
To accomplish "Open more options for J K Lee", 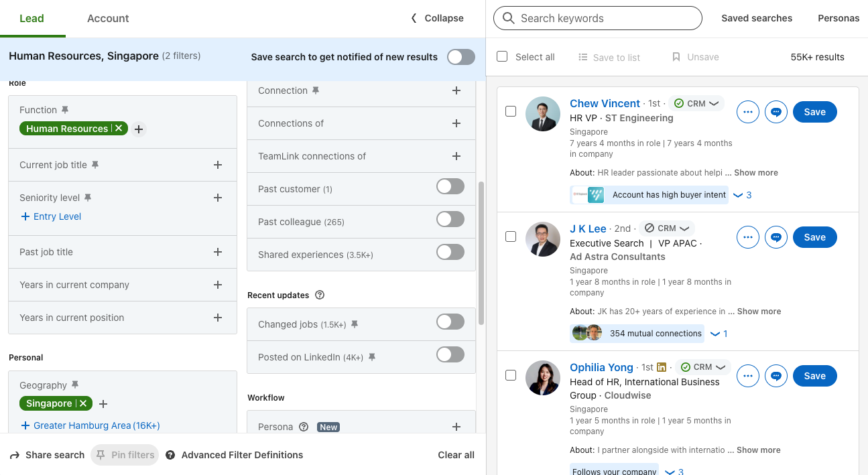I will 748,237.
